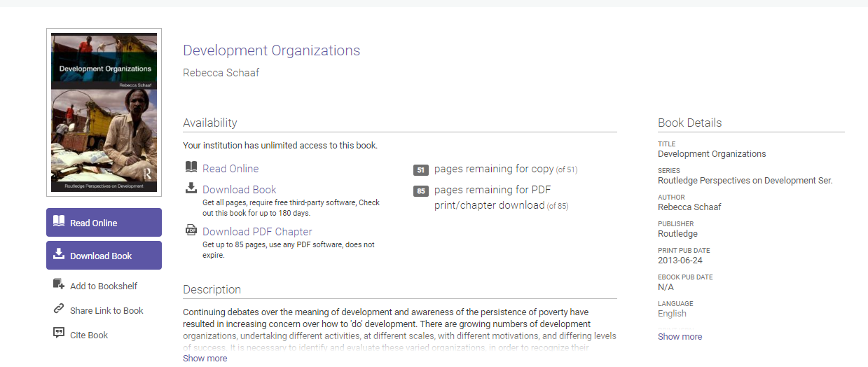868x367 pixels.
Task: Click the download arrow icon under Availability
Action: click(191, 188)
